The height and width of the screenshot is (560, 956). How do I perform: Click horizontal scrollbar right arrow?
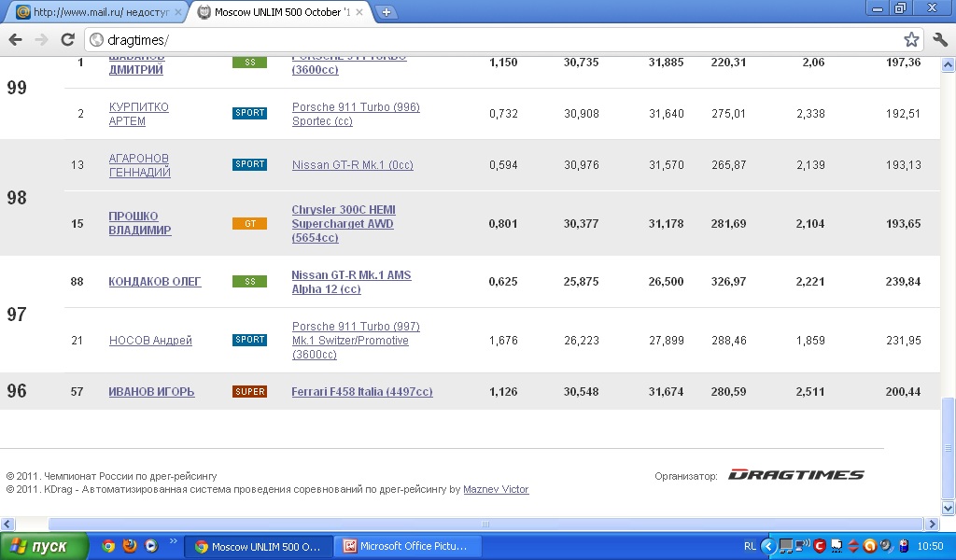point(932,524)
